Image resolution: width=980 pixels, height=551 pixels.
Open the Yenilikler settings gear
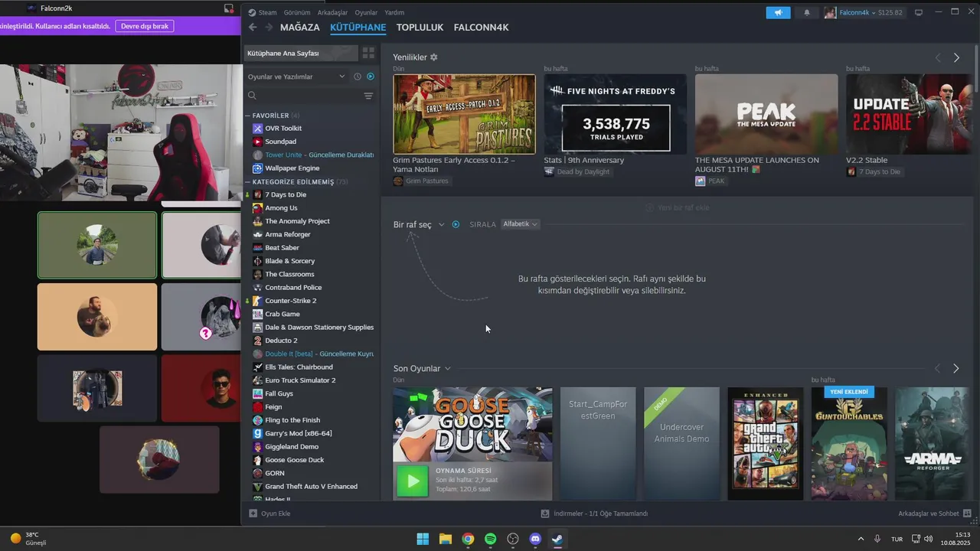click(x=434, y=57)
